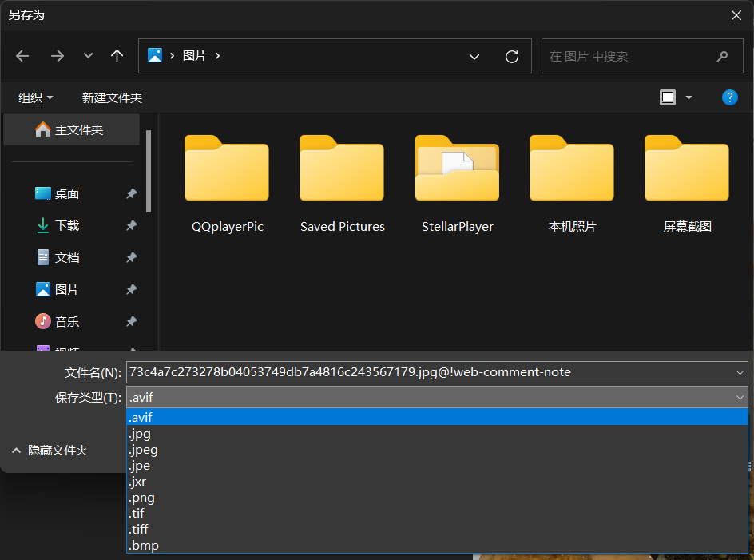This screenshot has width=754, height=560.
Task: Click the Back navigation arrow
Action: tap(22, 56)
